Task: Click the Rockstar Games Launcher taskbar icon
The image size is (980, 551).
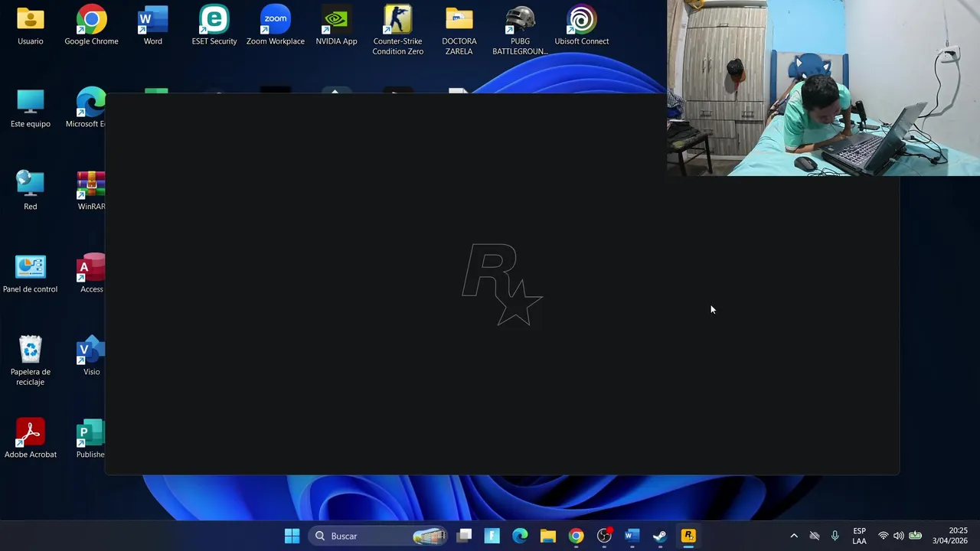Action: click(x=688, y=536)
